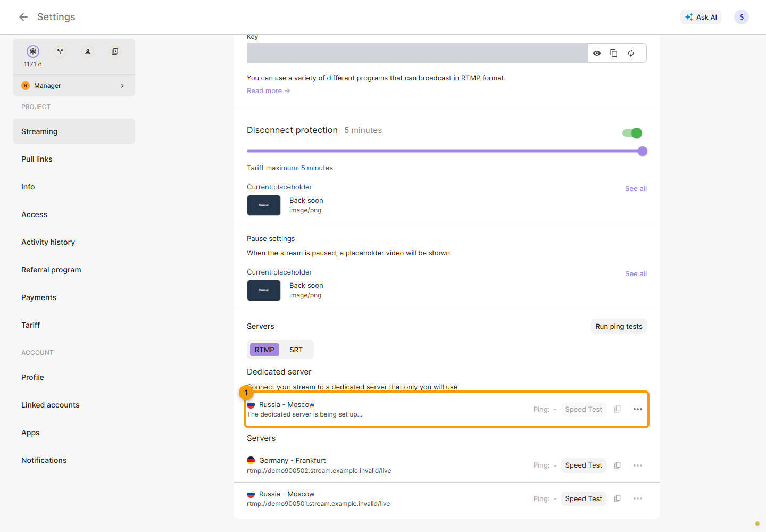
Task: View Activity history
Action: (74, 242)
